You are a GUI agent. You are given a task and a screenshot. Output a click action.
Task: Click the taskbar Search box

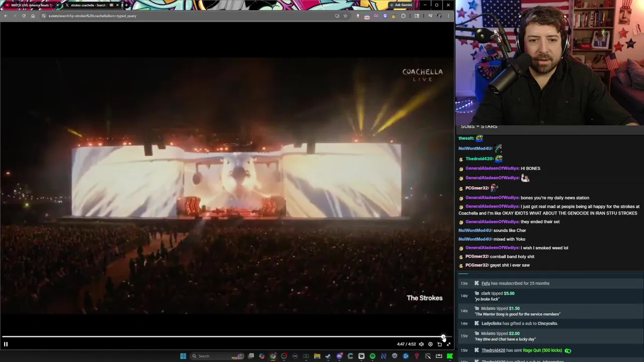216,356
